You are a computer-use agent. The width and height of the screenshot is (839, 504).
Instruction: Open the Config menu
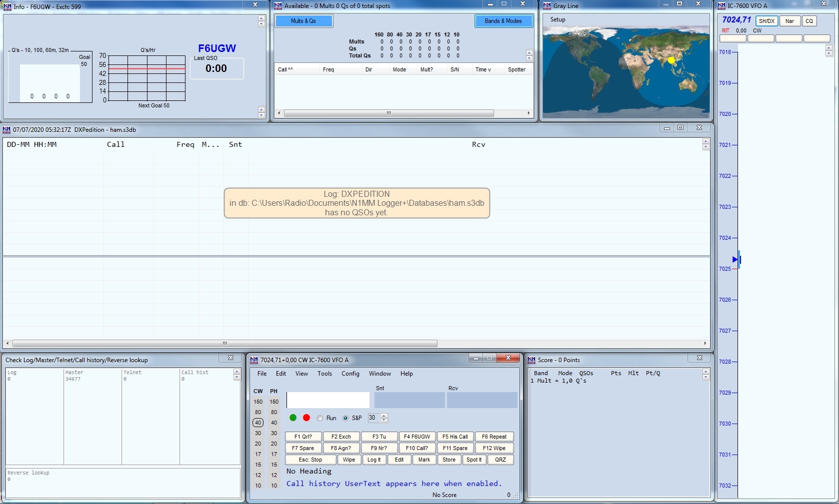tap(350, 374)
